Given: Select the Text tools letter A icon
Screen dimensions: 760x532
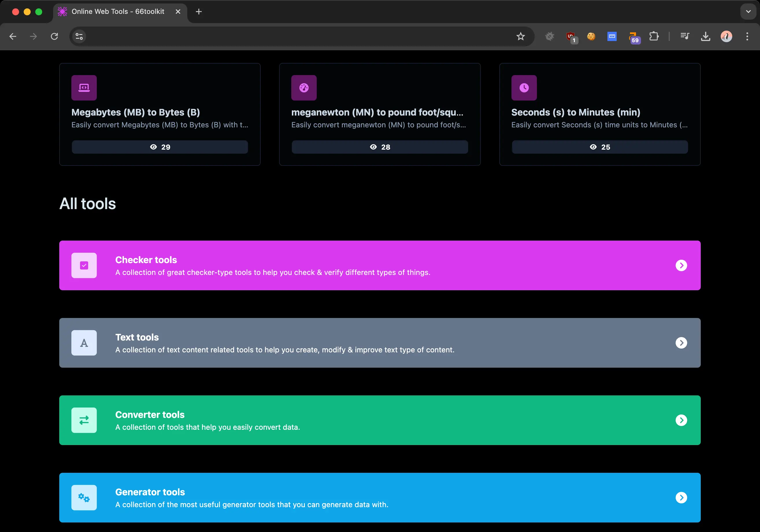Looking at the screenshot, I should [x=84, y=343].
